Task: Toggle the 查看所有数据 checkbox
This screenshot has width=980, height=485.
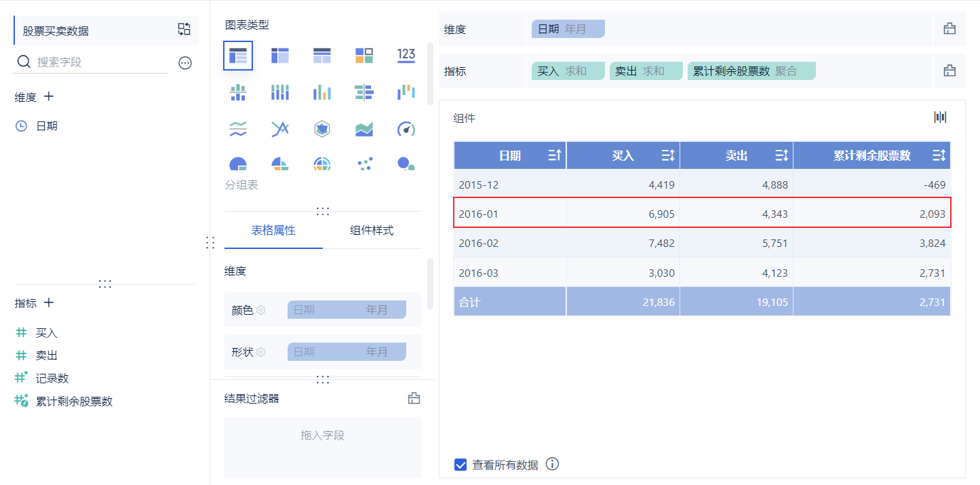Action: tap(460, 465)
